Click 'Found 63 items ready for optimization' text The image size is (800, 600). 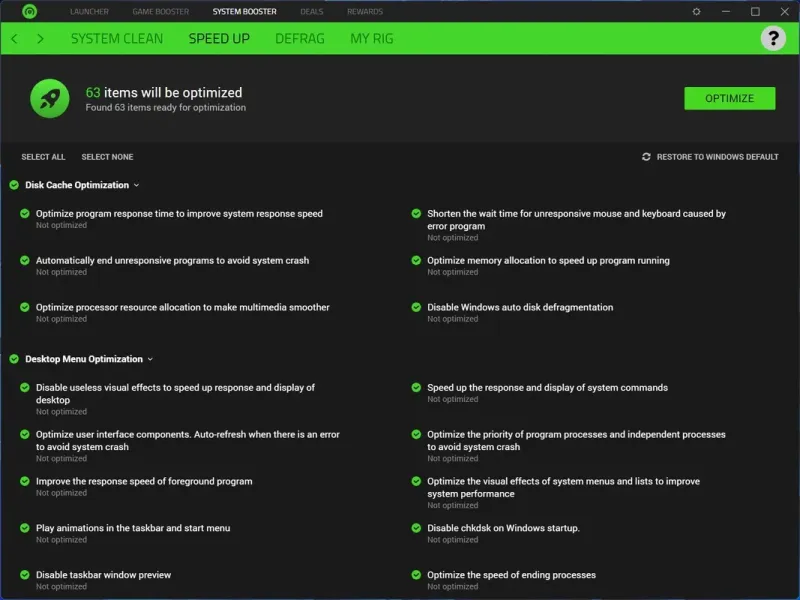(x=166, y=108)
